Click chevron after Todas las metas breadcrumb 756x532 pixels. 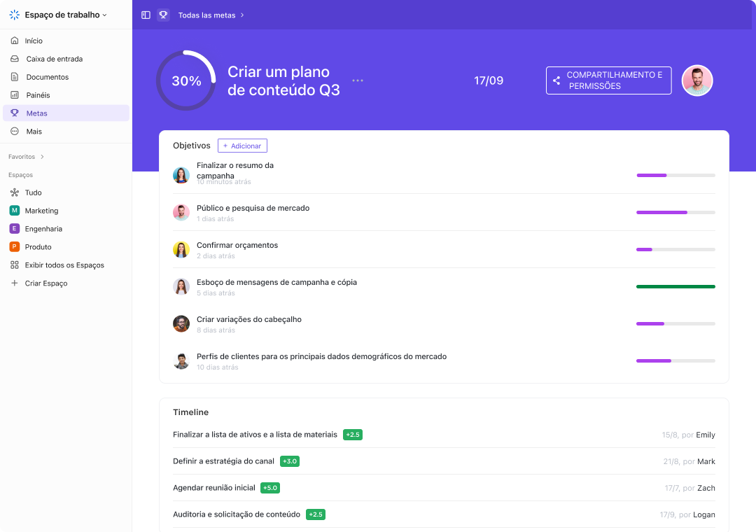point(242,15)
